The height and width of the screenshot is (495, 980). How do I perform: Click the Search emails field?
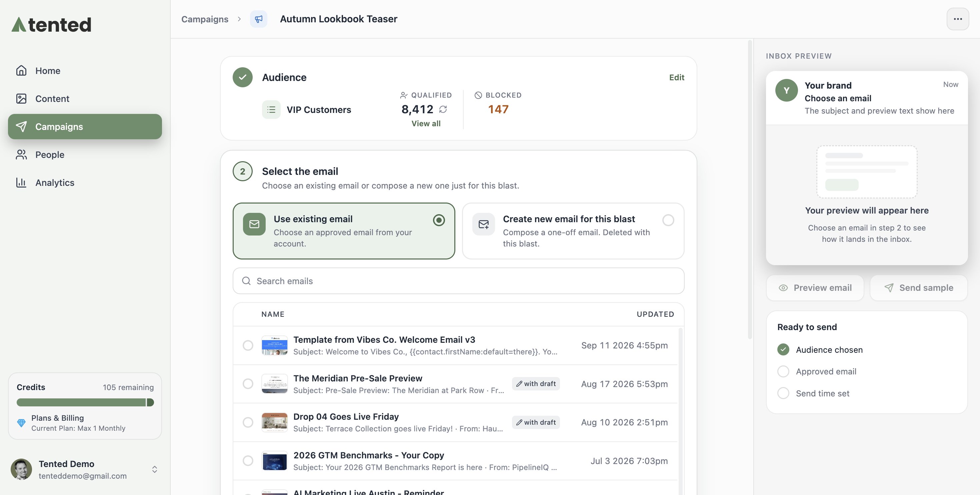[x=458, y=281]
